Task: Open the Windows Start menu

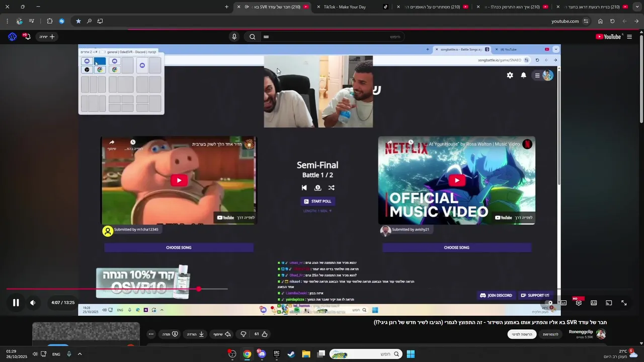Action: click(x=411, y=354)
